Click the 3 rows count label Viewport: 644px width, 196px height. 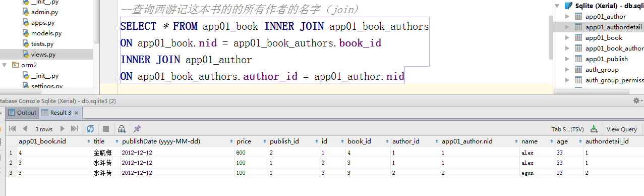click(43, 129)
